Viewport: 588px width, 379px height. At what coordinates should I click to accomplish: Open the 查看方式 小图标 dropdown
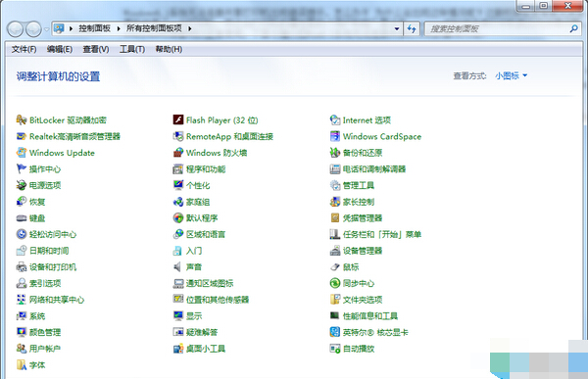[x=512, y=75]
